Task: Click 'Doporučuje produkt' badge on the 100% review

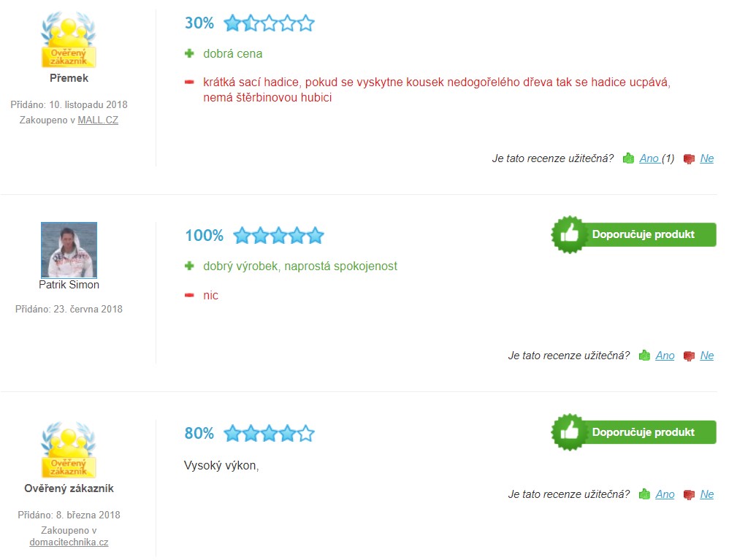Action: tap(633, 234)
